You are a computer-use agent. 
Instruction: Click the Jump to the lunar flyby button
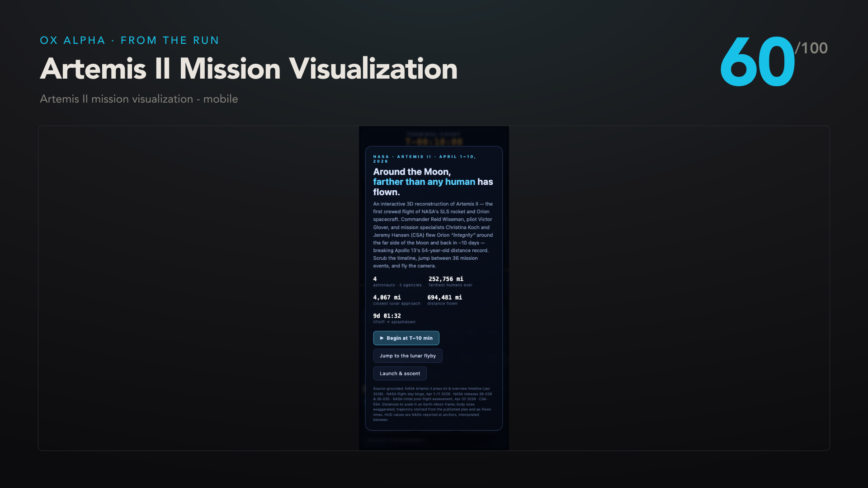[408, 356]
